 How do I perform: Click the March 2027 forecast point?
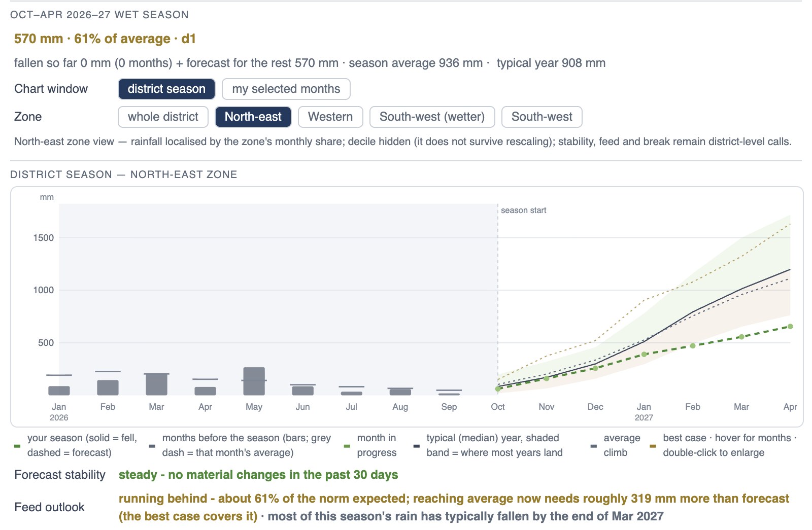coord(741,337)
